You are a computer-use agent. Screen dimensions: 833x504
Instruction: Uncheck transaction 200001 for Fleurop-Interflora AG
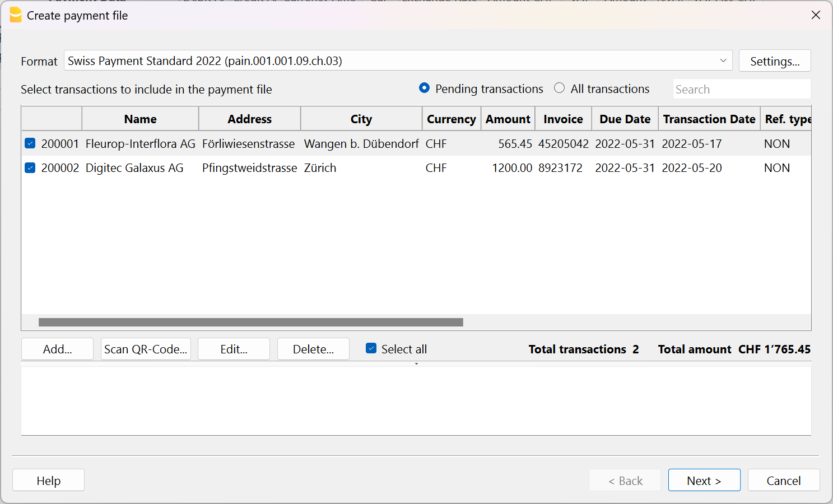(30, 143)
